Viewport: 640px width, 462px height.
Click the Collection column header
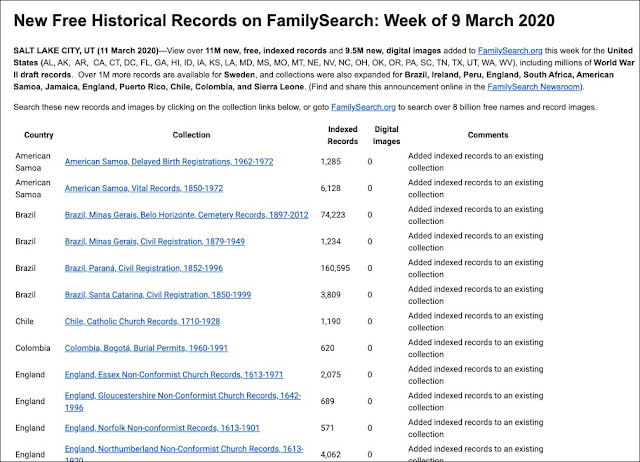[x=191, y=135]
